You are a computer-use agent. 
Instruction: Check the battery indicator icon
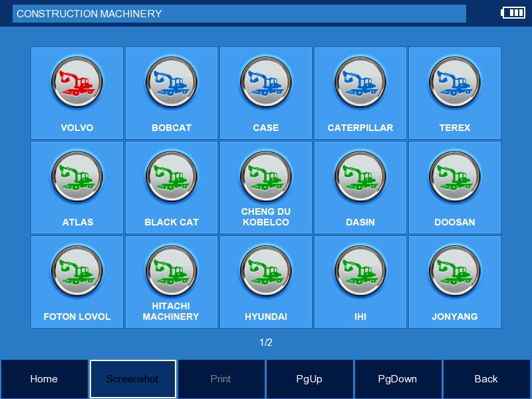tap(513, 13)
